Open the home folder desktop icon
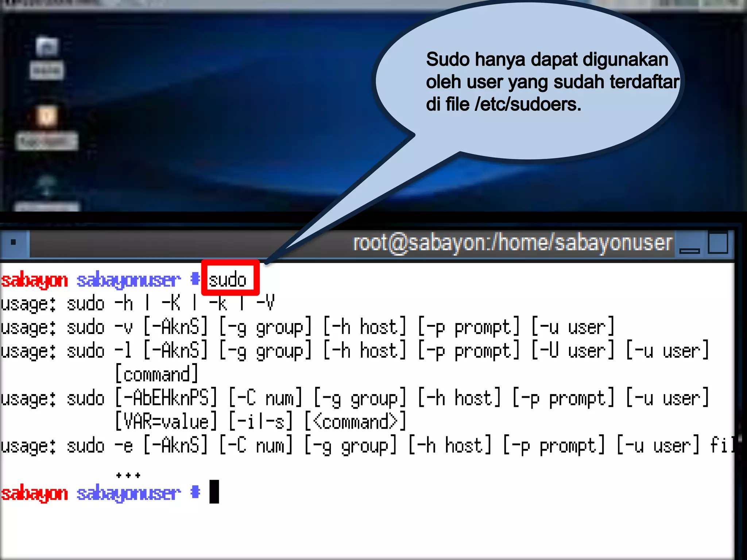 click(47, 47)
